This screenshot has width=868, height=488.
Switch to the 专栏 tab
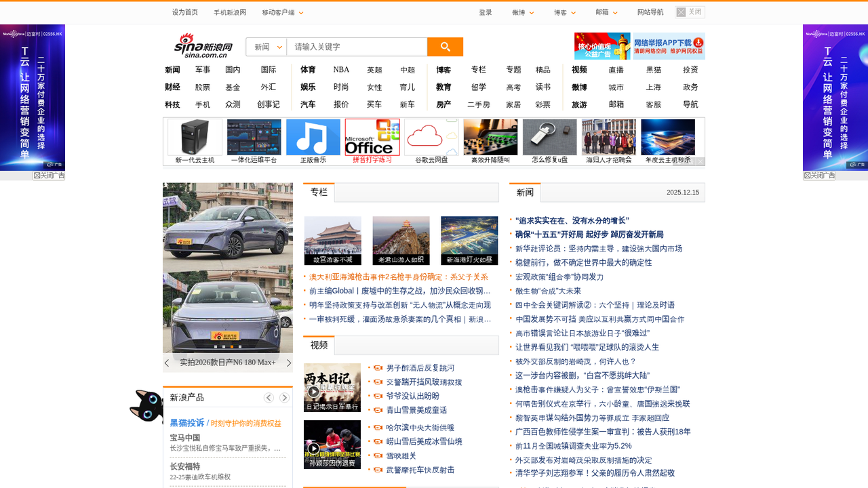coord(319,192)
